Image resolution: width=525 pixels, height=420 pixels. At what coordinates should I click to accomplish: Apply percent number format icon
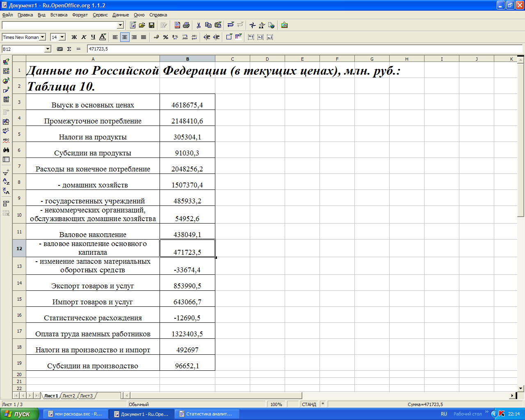click(166, 37)
